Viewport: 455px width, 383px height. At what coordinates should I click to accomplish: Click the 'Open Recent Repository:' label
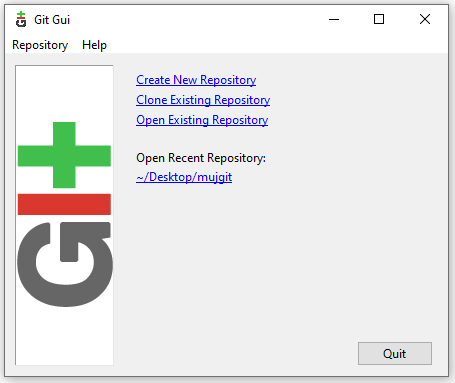pyautogui.click(x=201, y=158)
